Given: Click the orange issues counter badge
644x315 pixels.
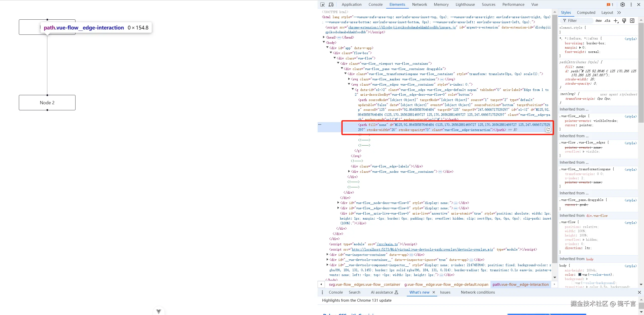Looking at the screenshot, I should click(610, 5).
